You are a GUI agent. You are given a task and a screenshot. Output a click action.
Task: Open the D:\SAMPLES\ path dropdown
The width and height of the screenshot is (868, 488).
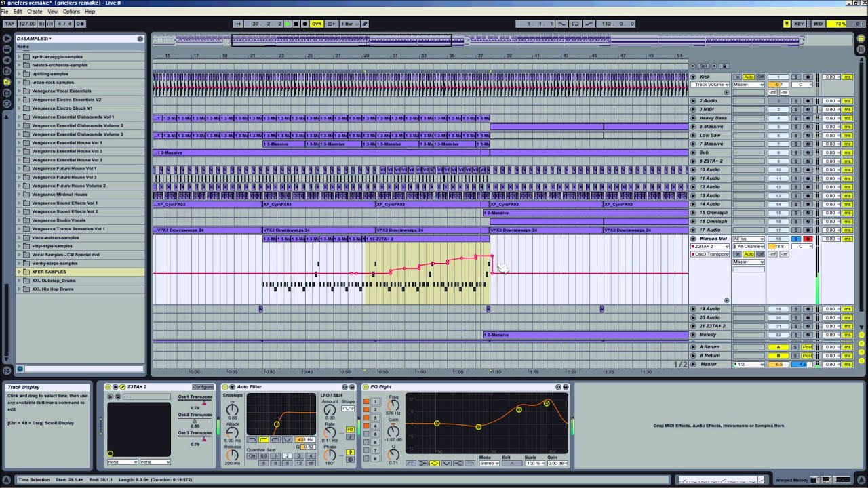pos(34,39)
